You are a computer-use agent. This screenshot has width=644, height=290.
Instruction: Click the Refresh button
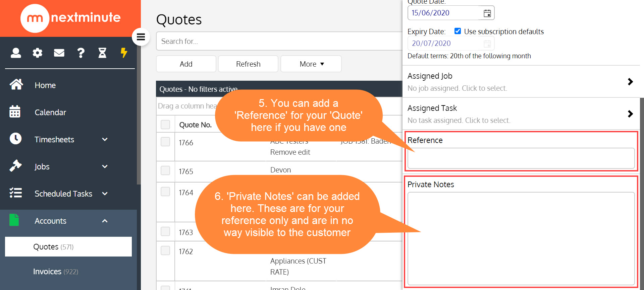point(248,64)
